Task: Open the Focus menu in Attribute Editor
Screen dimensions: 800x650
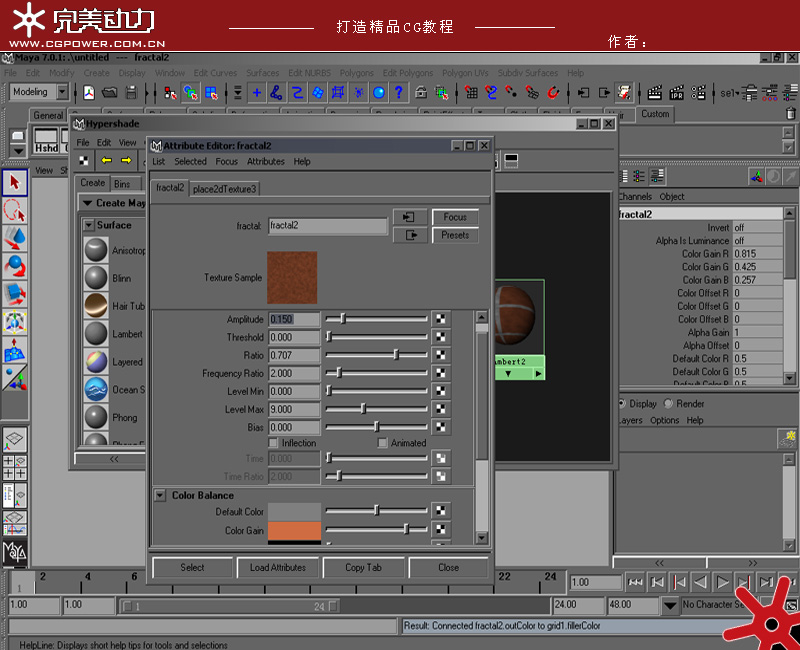Action: click(x=227, y=161)
